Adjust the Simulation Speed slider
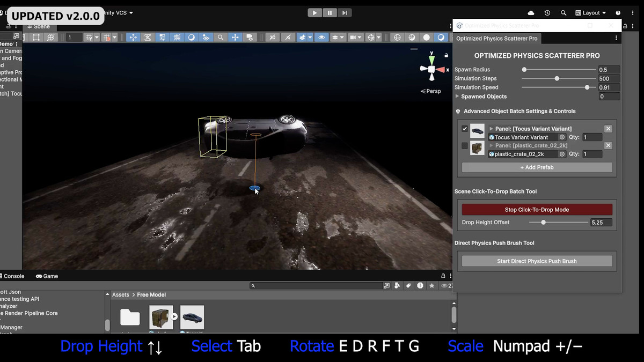The image size is (644, 362). [x=559, y=87]
